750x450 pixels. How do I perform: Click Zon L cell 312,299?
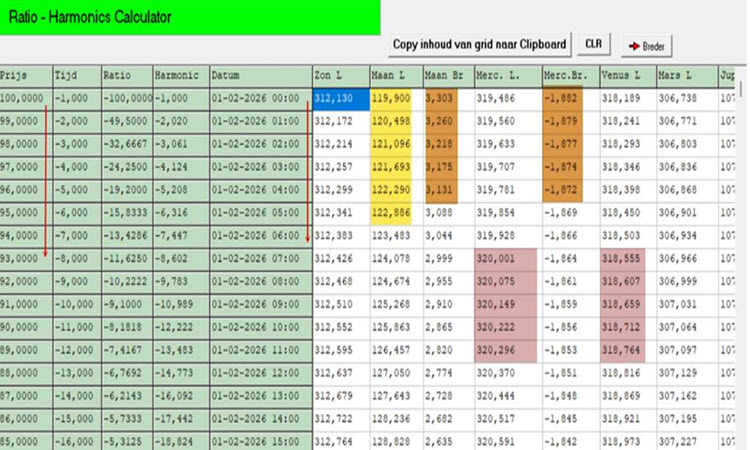pyautogui.click(x=341, y=191)
